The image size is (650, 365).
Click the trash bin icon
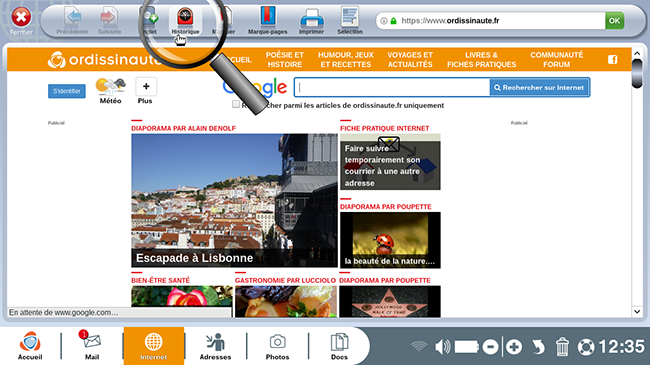click(562, 347)
